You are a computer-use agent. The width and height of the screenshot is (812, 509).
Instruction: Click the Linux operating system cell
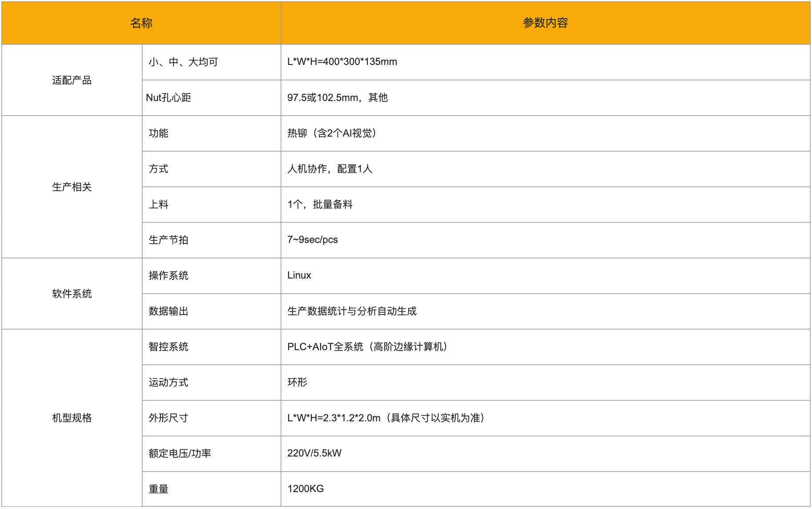point(299,275)
